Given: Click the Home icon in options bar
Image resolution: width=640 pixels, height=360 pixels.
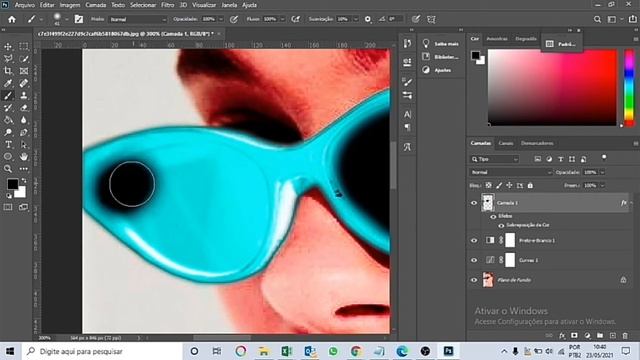Looking at the screenshot, I should pyautogui.click(x=12, y=19).
